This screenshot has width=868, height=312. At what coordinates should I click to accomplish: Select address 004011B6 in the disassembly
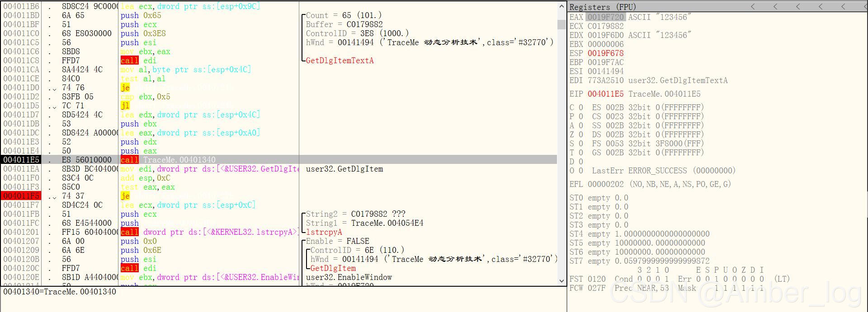pos(21,6)
